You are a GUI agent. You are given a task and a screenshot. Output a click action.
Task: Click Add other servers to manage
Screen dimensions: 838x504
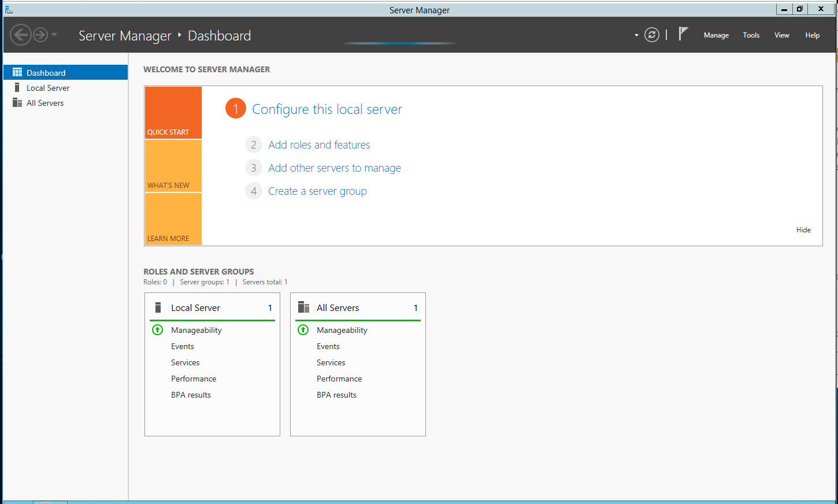[334, 168]
